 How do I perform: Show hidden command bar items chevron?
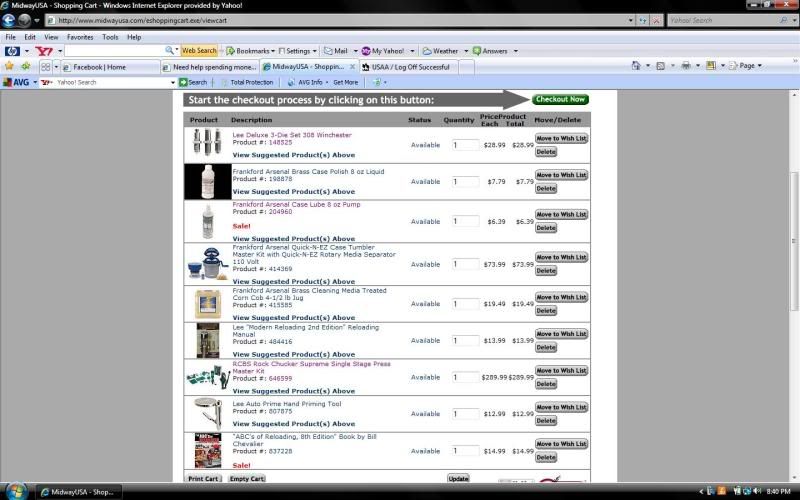[794, 61]
